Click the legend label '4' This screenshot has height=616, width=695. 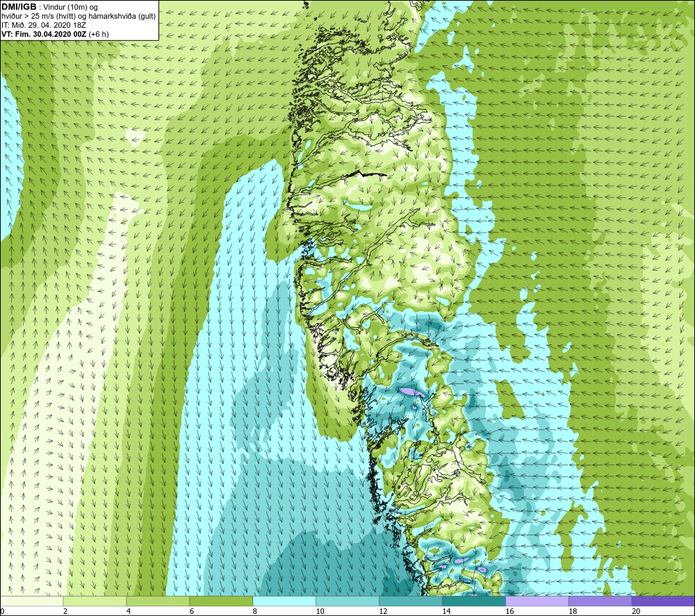(129, 611)
